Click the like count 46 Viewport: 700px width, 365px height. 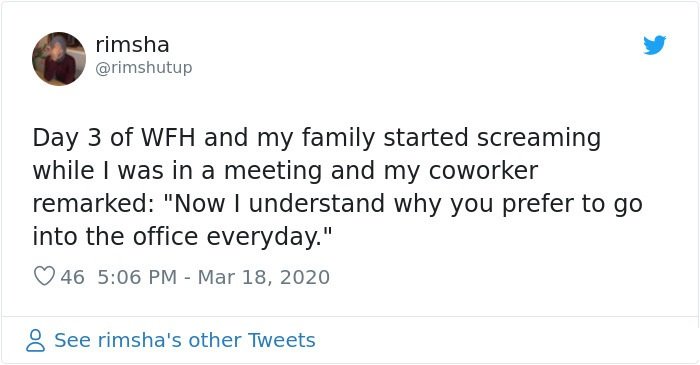72,277
